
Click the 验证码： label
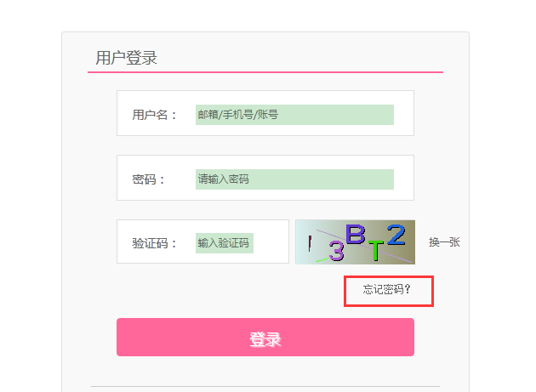coord(155,243)
